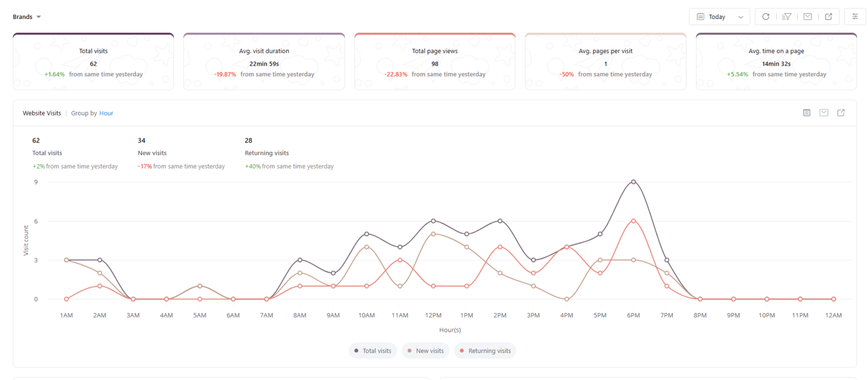Open the dashboard settings sliders icon

[x=855, y=17]
